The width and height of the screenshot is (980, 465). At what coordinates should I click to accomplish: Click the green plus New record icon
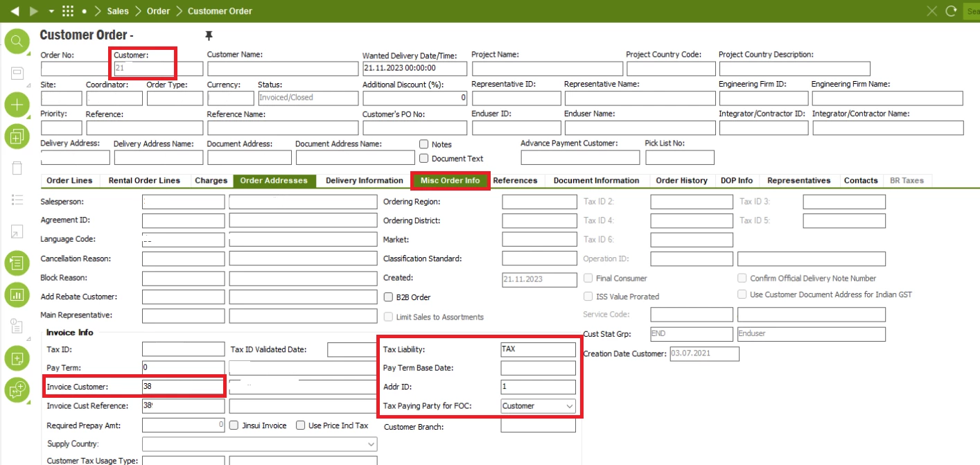pyautogui.click(x=16, y=105)
